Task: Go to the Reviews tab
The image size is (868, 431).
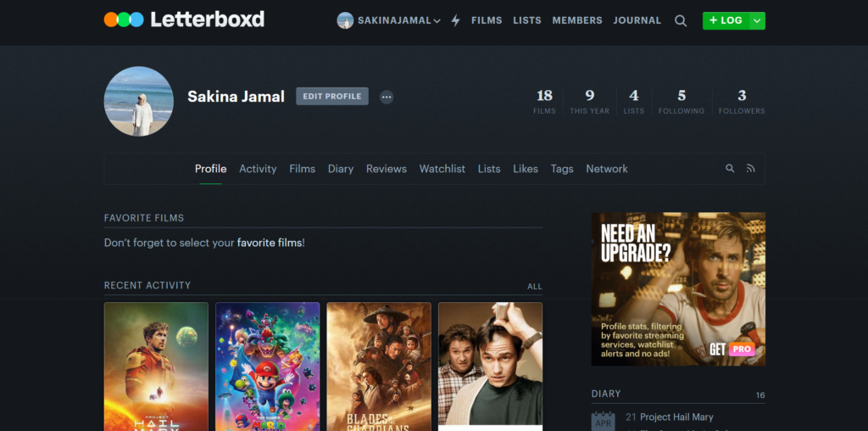Action: 387,168
